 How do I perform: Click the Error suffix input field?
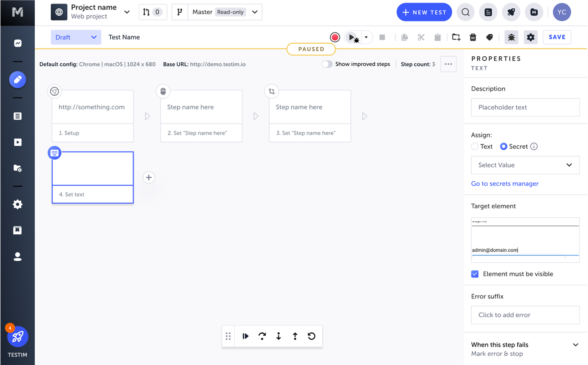(526, 315)
